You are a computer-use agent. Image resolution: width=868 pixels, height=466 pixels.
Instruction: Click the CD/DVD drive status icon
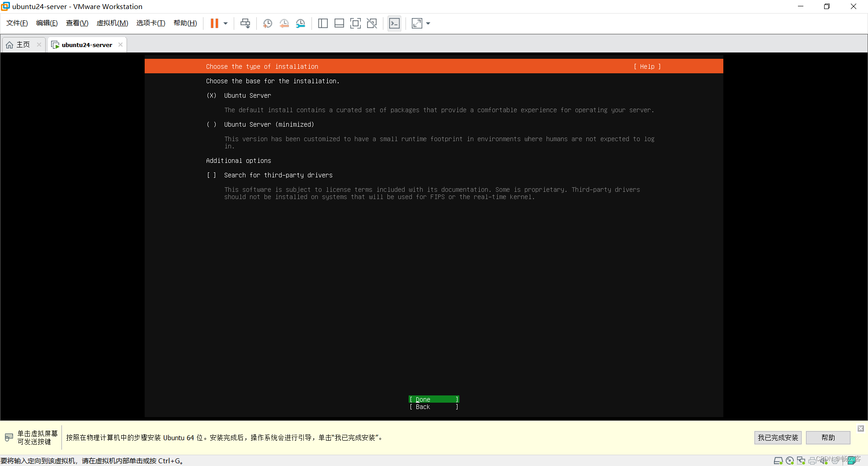point(790,461)
